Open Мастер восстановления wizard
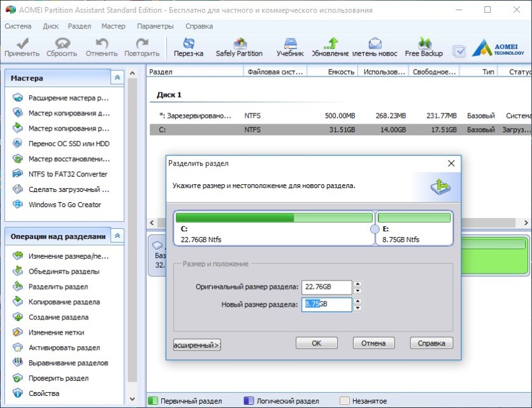 [x=61, y=159]
